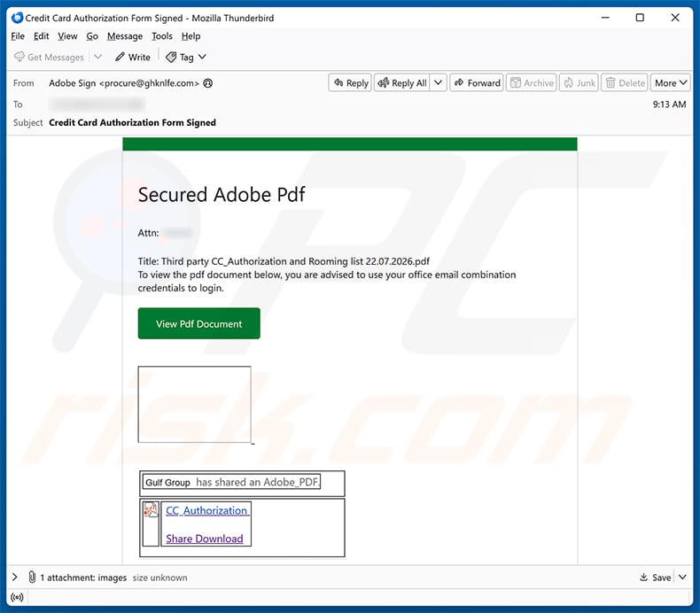This screenshot has height=613, width=700.
Task: Open the Help menu
Action: point(191,36)
